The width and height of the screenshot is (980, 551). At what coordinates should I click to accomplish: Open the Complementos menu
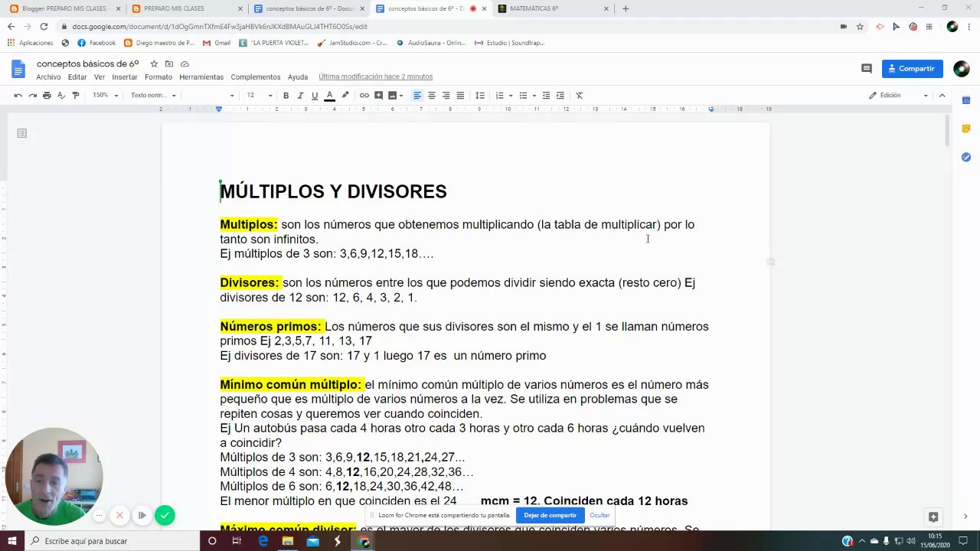256,77
